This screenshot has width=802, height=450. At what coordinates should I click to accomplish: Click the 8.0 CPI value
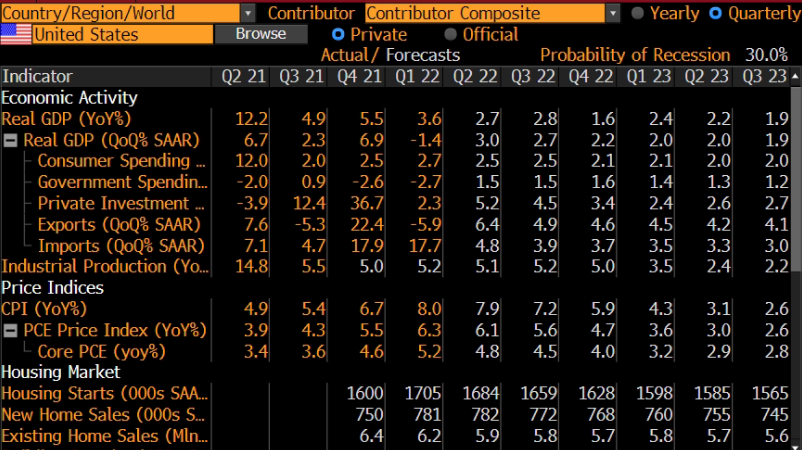point(429,309)
